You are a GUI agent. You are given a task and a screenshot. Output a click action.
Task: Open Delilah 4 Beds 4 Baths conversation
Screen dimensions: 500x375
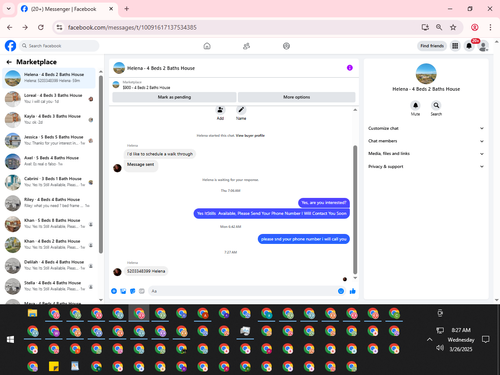(x=49, y=265)
